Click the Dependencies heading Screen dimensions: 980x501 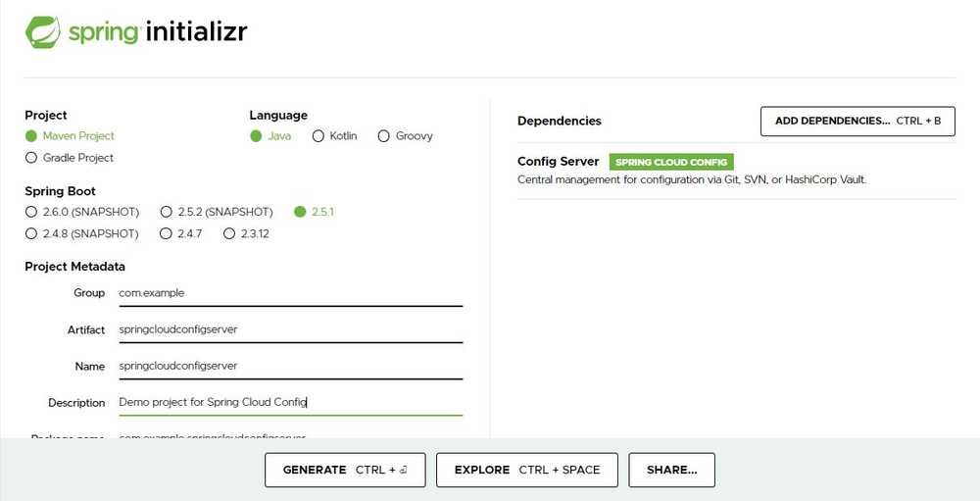coord(560,122)
